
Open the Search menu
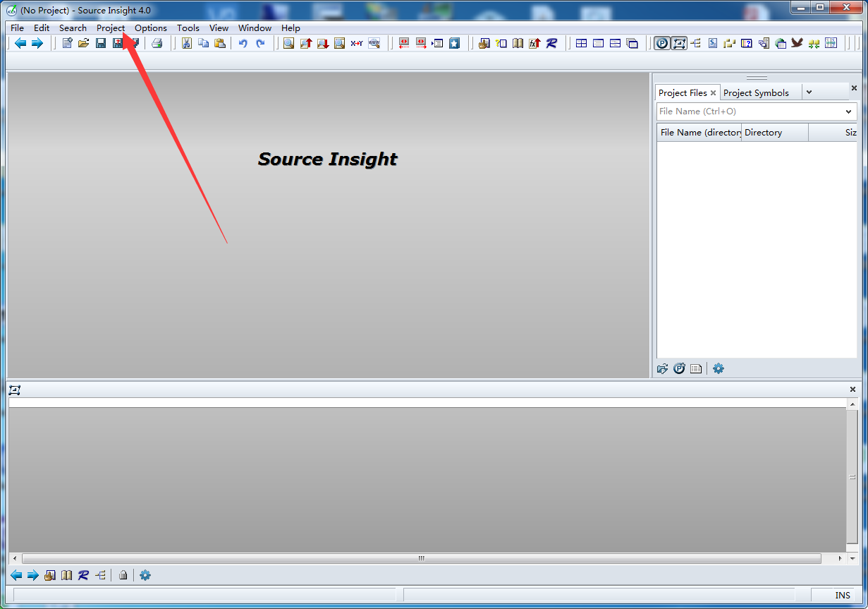[73, 28]
